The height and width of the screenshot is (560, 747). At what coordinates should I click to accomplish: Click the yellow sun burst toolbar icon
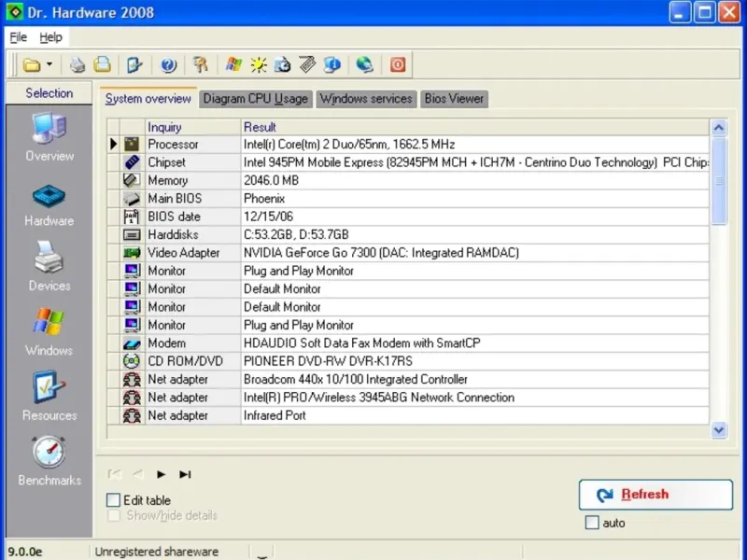coord(259,64)
